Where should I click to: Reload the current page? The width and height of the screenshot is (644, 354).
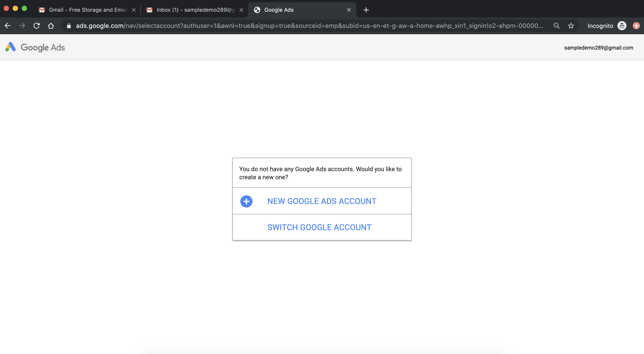click(x=36, y=26)
